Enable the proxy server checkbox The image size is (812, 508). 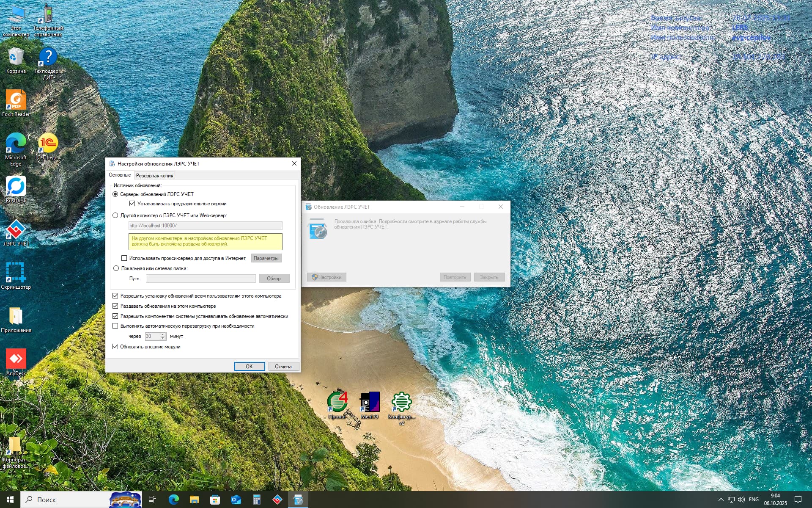[124, 258]
